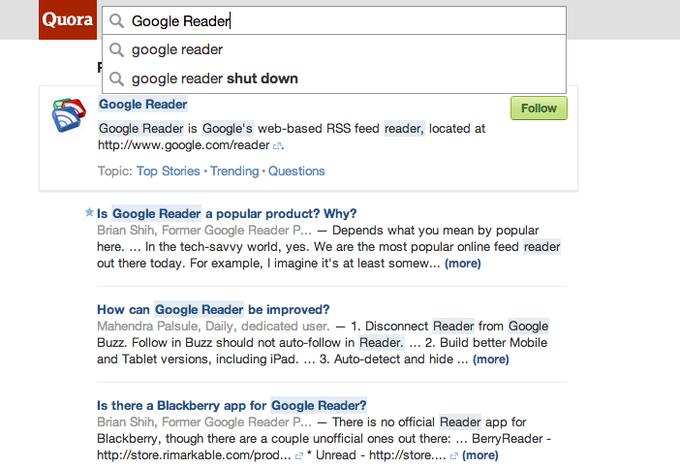Open the Trending topic tab
Image resolution: width=680 pixels, height=468 pixels.
tap(234, 171)
